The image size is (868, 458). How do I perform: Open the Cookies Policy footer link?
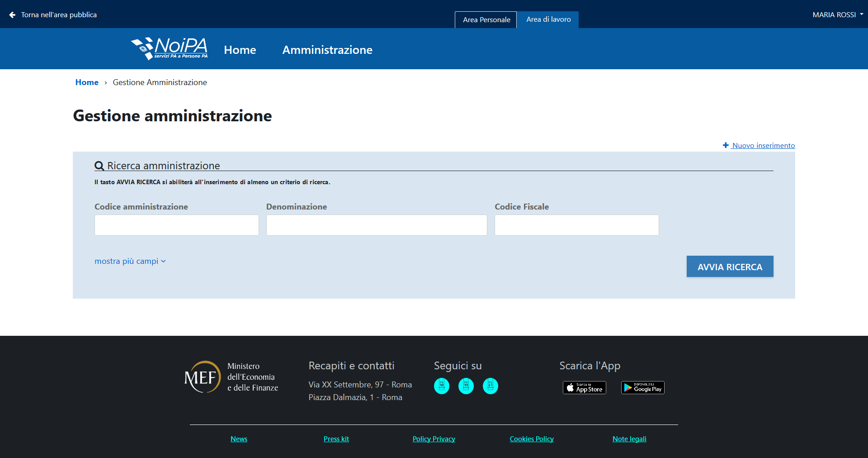click(532, 439)
